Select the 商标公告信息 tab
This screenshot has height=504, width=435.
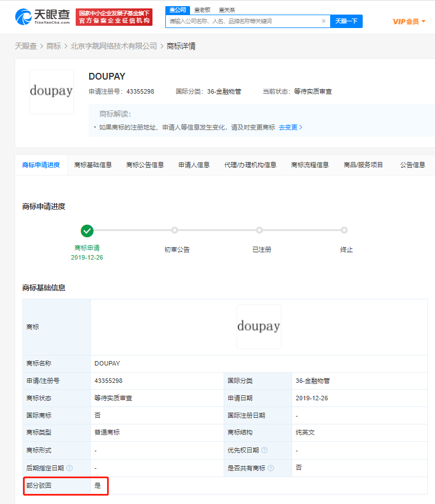pos(145,165)
